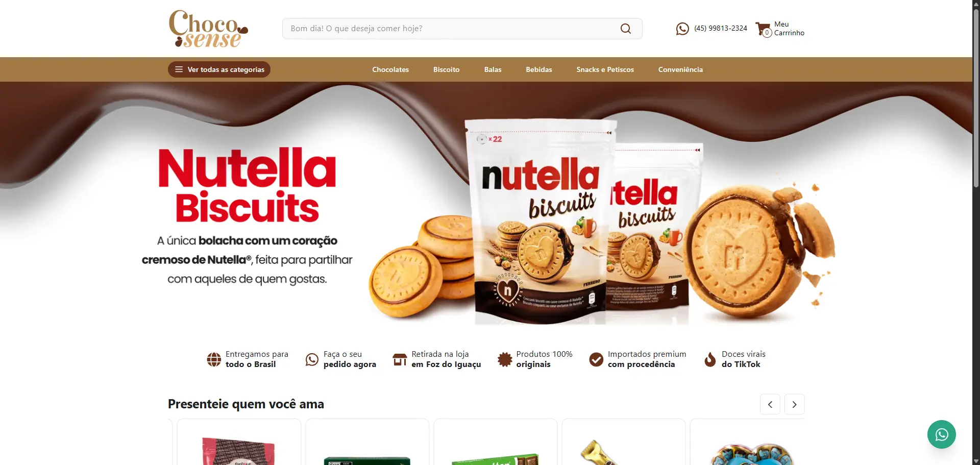Click the WhatsApp icon next to 'pedido agora'
The height and width of the screenshot is (465, 980).
(x=312, y=359)
